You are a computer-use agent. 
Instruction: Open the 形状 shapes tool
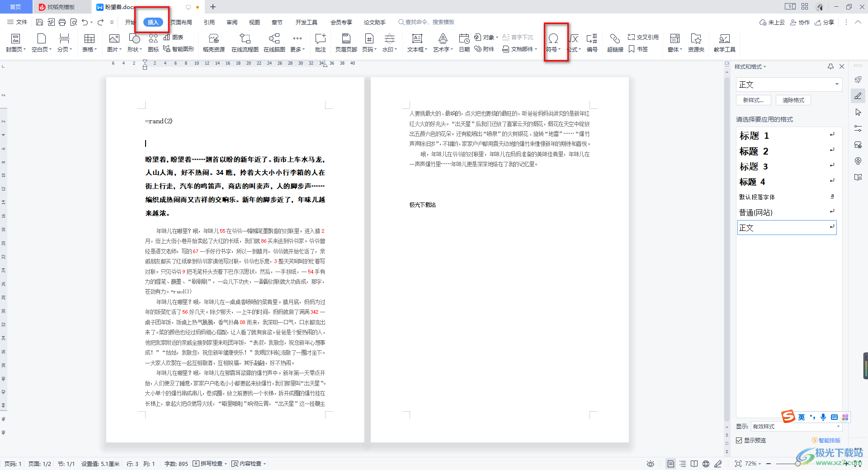134,43
